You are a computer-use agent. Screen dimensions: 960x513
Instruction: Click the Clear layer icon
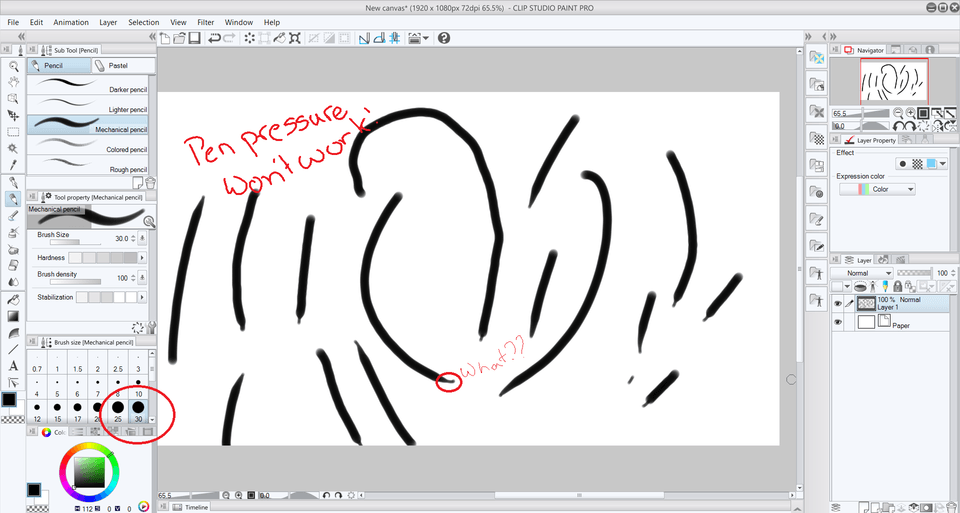click(x=250, y=39)
